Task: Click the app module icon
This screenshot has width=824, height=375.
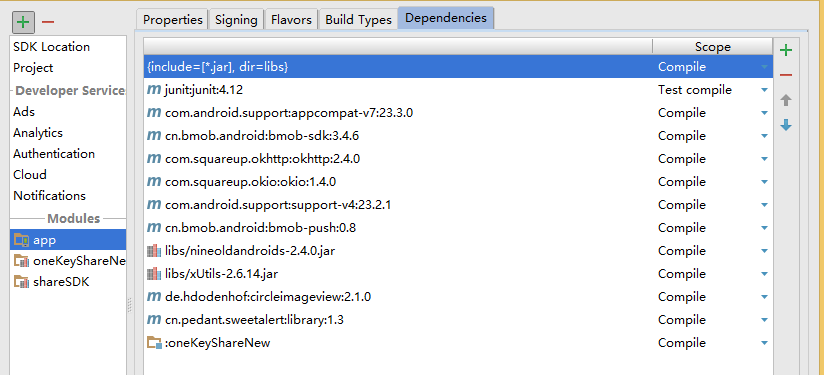Action: (22, 240)
